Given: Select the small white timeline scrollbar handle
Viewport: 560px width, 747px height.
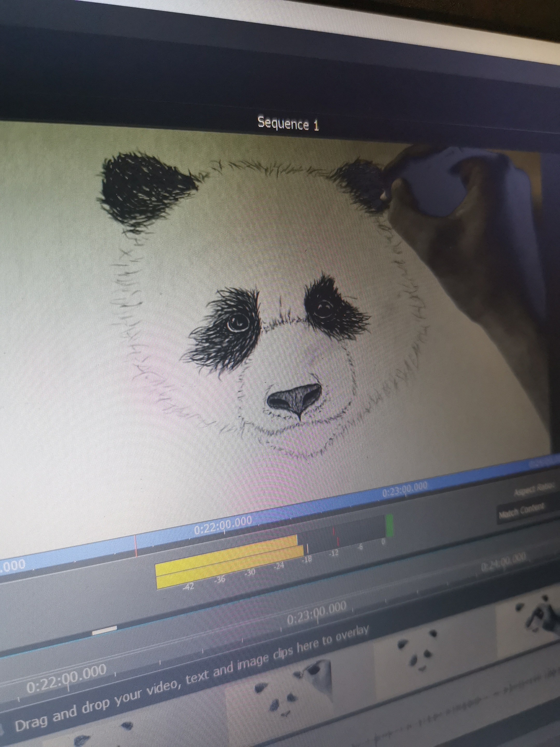Looking at the screenshot, I should [x=105, y=630].
